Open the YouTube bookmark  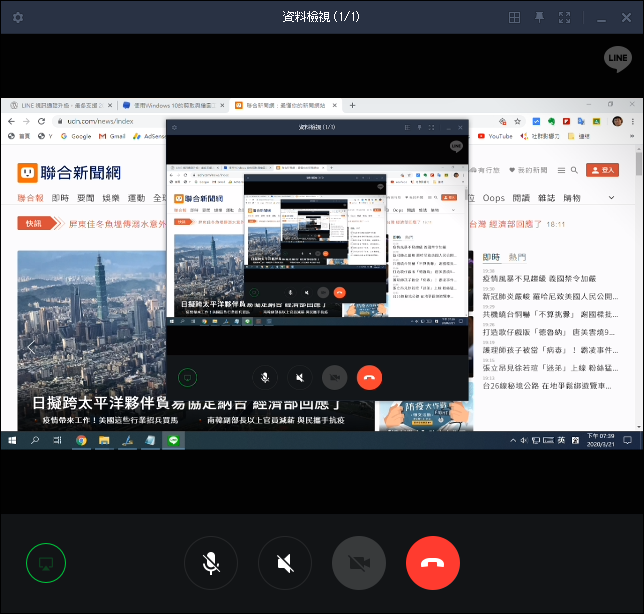[x=495, y=136]
